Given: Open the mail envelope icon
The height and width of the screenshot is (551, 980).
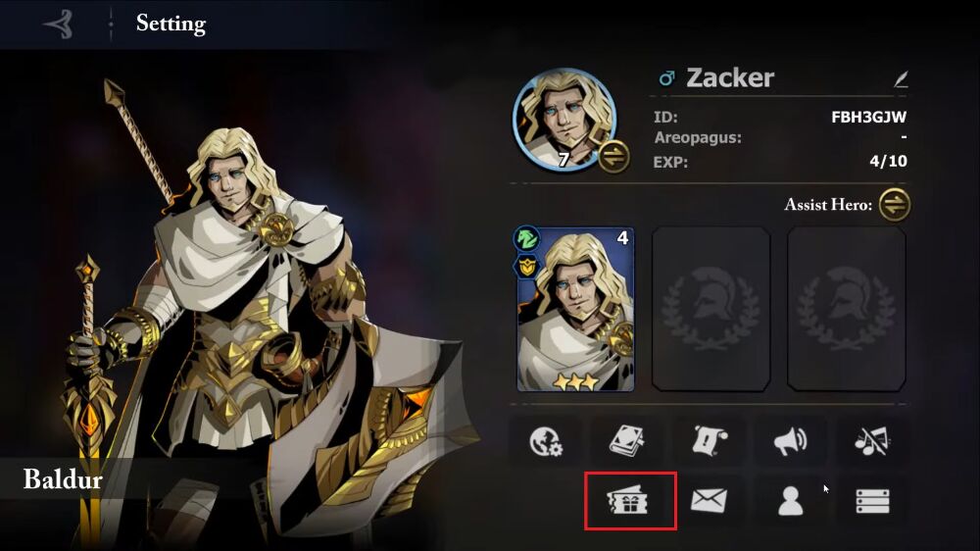Looking at the screenshot, I should [709, 501].
